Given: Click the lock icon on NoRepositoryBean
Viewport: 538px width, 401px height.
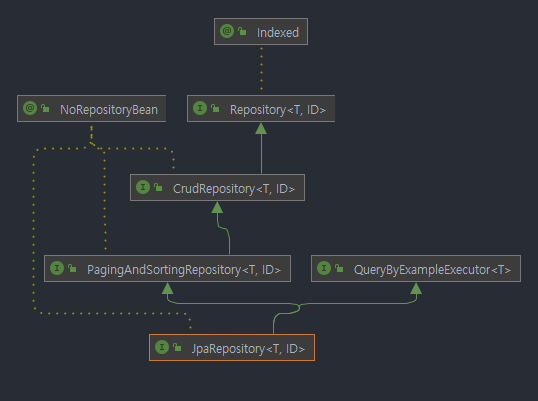Looking at the screenshot, I should [45, 109].
